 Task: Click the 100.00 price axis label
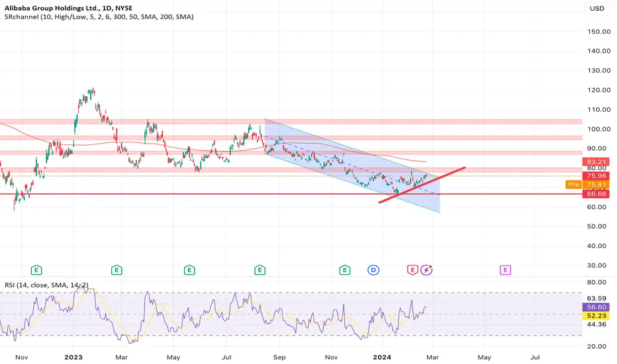point(598,129)
